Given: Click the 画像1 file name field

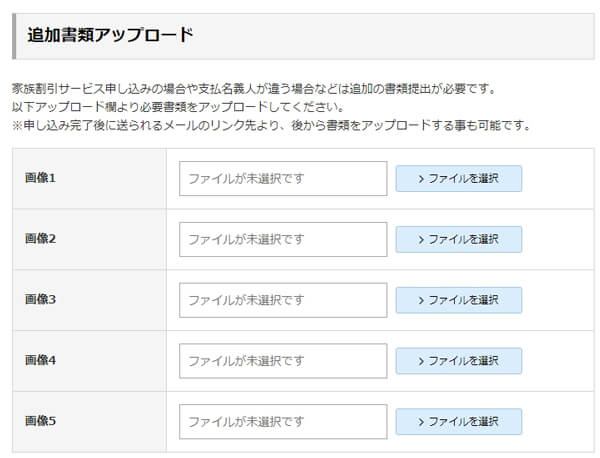Looking at the screenshot, I should point(283,179).
